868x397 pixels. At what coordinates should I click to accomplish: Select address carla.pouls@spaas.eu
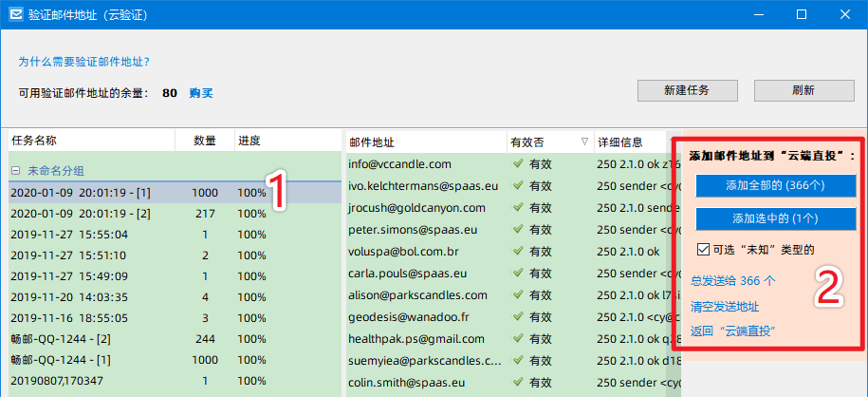pos(407,274)
